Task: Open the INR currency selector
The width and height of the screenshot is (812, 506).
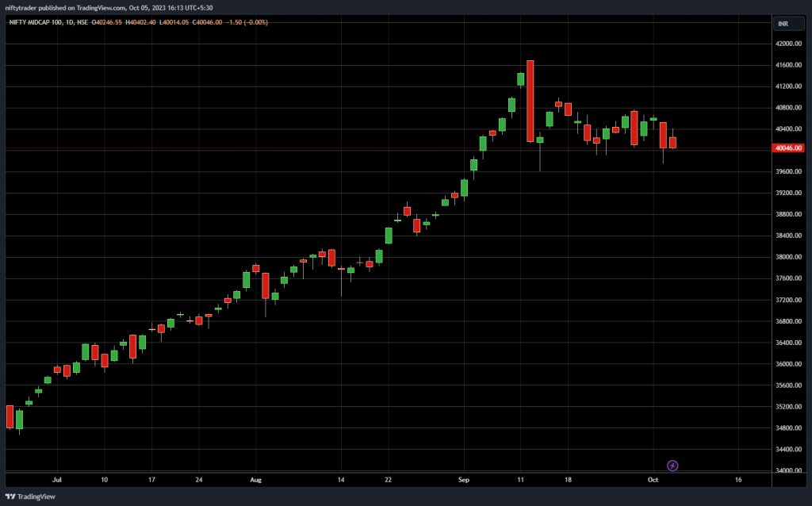Action: pos(789,24)
